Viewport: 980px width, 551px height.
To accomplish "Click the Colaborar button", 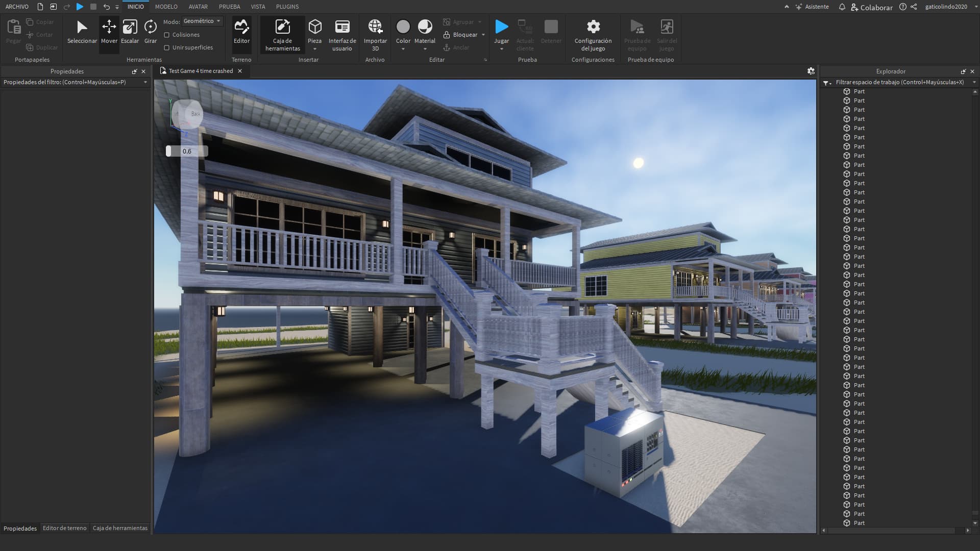I will tap(872, 7).
